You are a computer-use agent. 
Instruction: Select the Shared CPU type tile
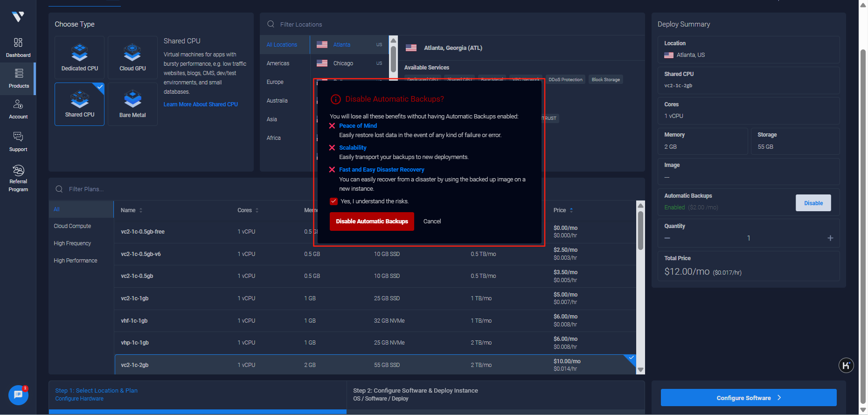pos(80,104)
